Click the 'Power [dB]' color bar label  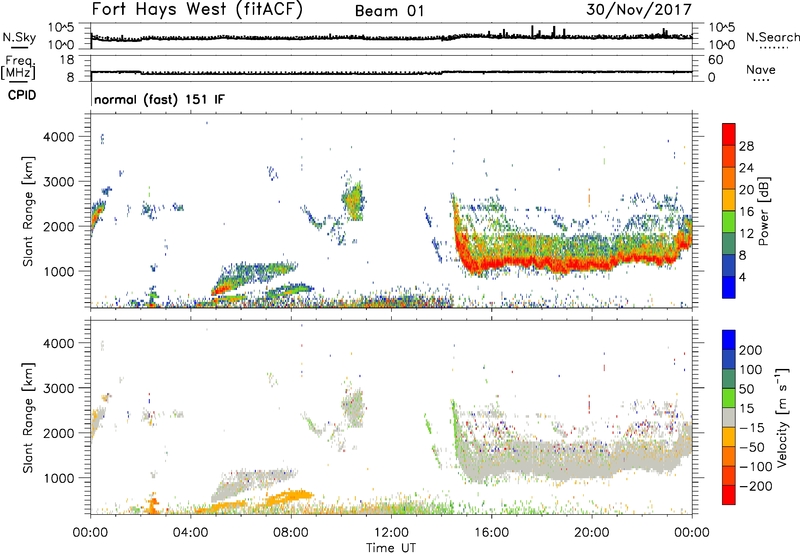pos(763,211)
